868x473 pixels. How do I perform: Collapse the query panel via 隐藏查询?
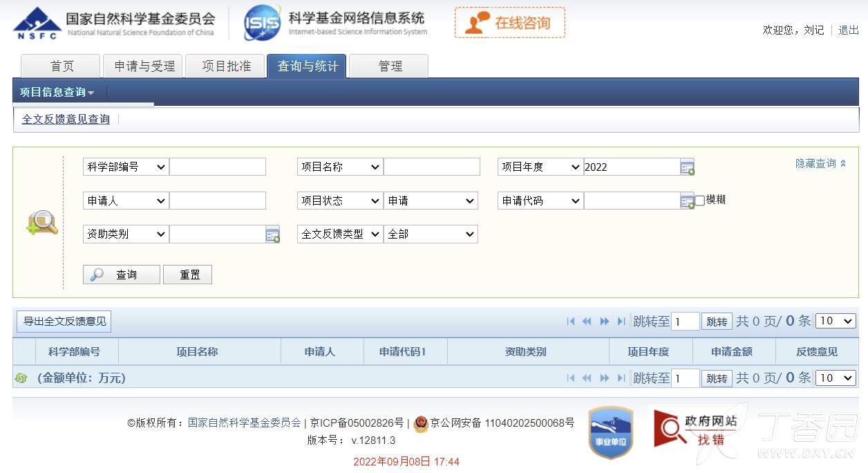820,164
